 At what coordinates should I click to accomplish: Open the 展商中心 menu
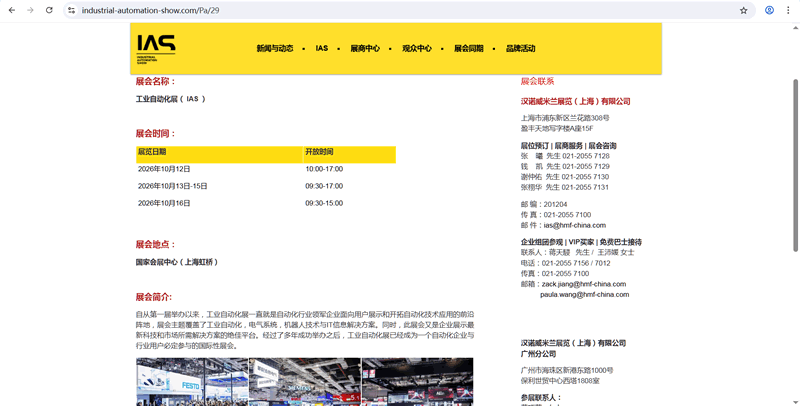[x=364, y=48]
